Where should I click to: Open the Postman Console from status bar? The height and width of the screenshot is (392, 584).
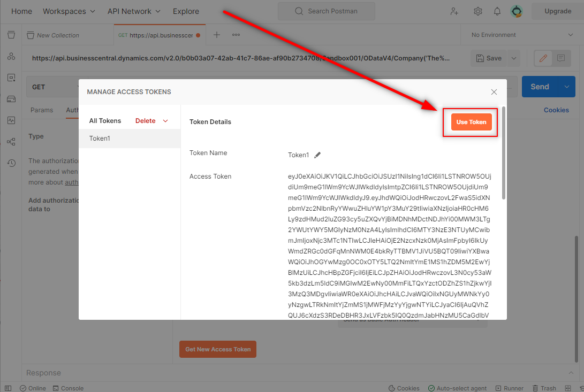68,388
